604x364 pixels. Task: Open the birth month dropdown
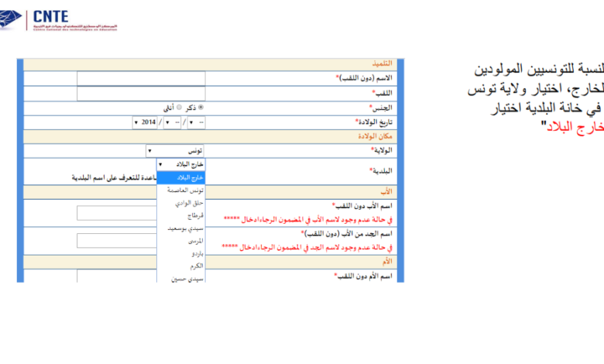coord(172,122)
